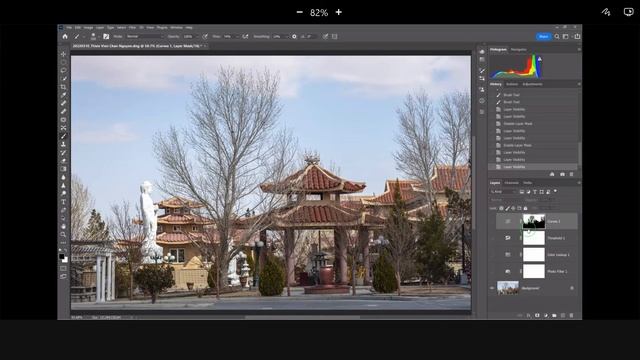Viewport: 640px width, 360px height.
Task: Select the Crop tool
Action: [x=63, y=87]
